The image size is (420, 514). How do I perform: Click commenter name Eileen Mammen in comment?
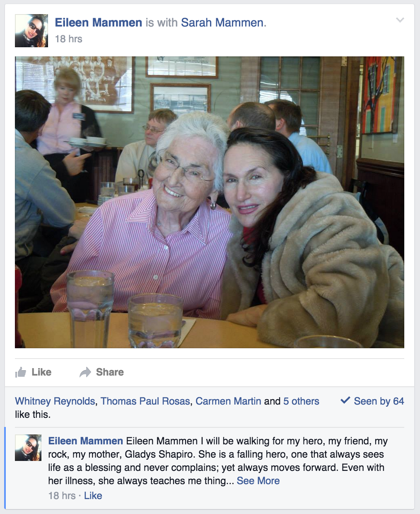pos(86,441)
